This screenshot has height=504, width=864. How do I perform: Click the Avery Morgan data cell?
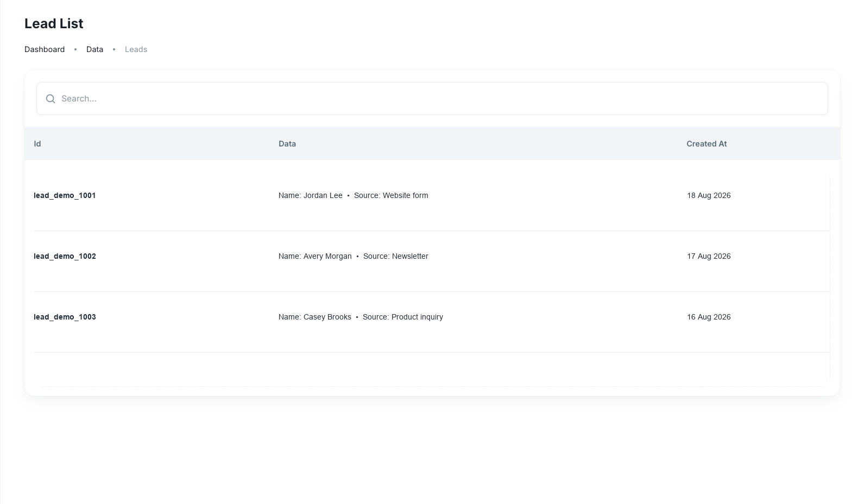[x=353, y=256]
